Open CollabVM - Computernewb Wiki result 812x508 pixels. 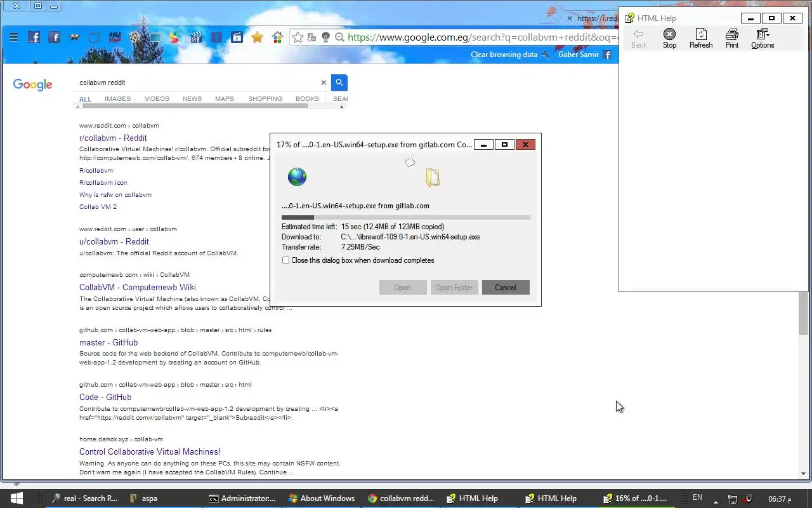(138, 287)
